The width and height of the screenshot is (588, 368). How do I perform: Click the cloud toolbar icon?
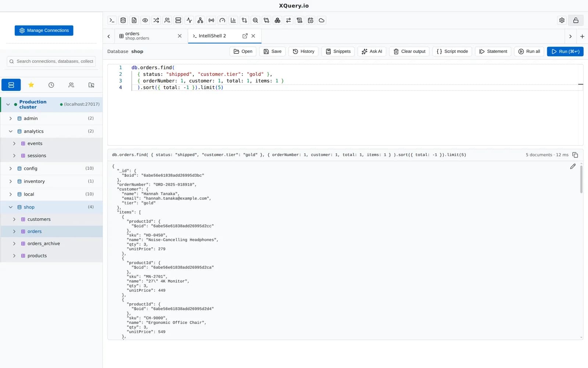coord(322,20)
